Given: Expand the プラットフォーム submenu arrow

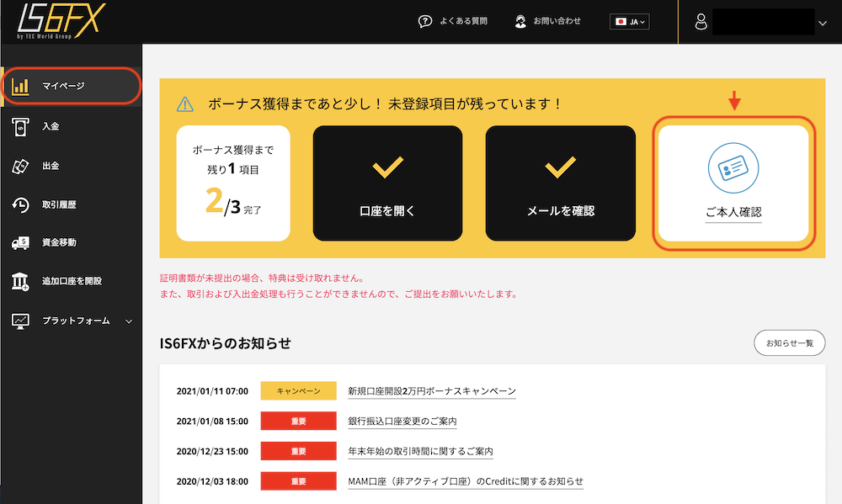Looking at the screenshot, I should [129, 321].
